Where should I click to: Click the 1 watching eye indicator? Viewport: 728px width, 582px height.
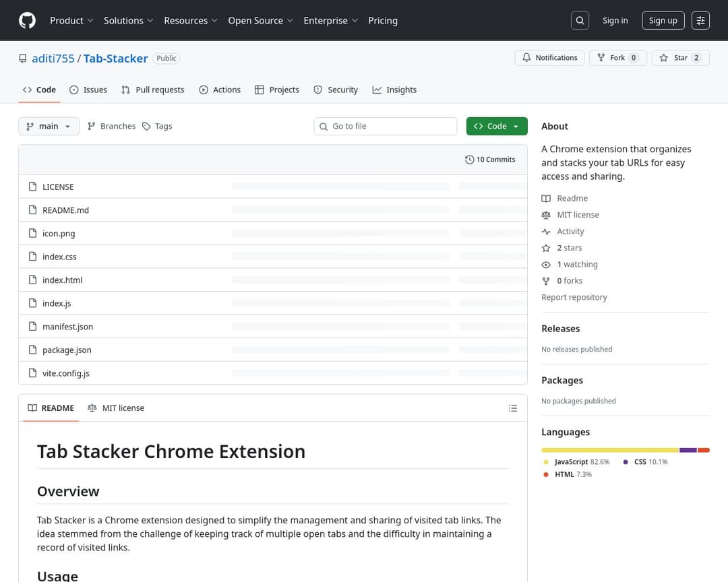(570, 264)
